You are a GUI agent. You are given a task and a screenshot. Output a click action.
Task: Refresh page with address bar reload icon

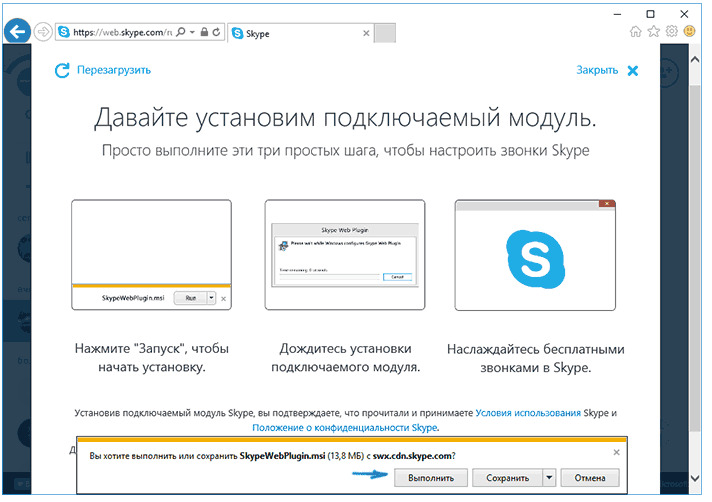[x=217, y=32]
